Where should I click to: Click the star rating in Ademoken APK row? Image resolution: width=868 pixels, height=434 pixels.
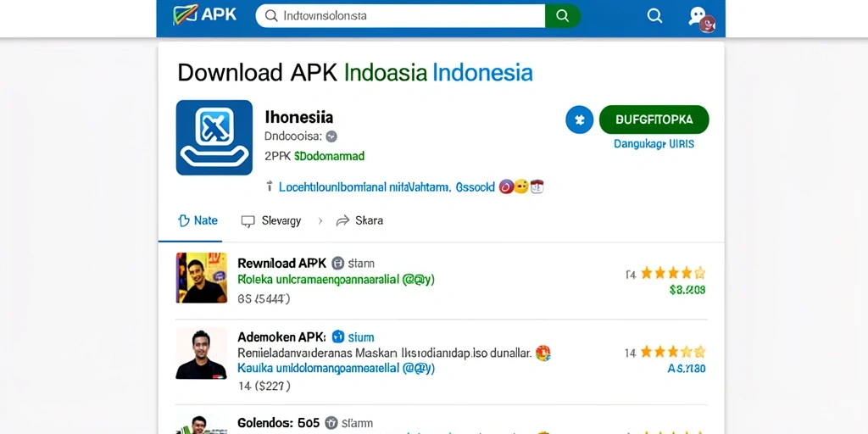pyautogui.click(x=673, y=352)
